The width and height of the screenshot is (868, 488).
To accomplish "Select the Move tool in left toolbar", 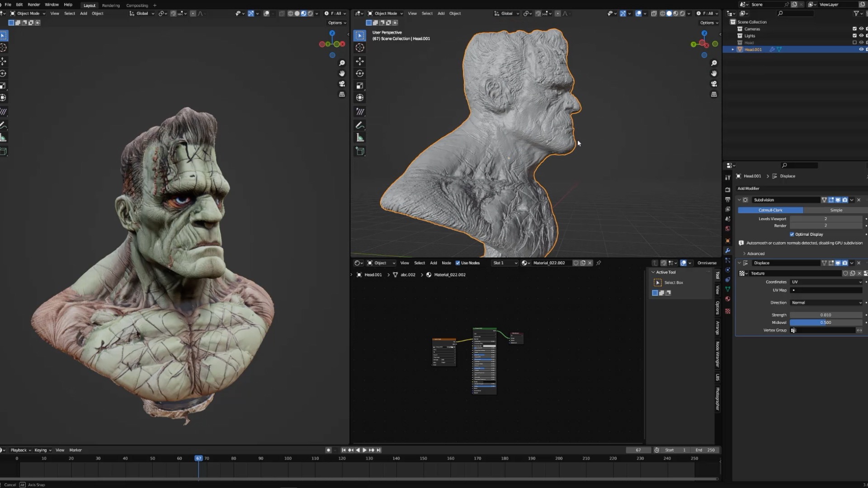I will tap(4, 61).
